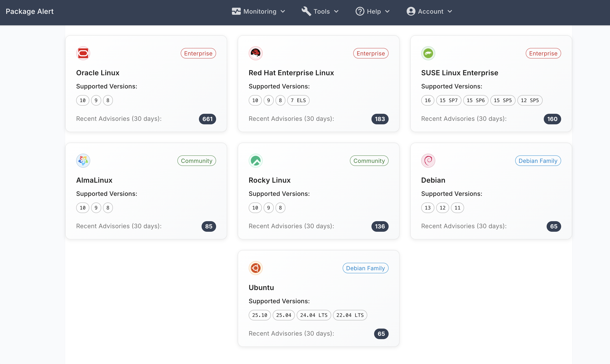Open the Tools menu
Image resolution: width=610 pixels, height=364 pixels.
322,11
